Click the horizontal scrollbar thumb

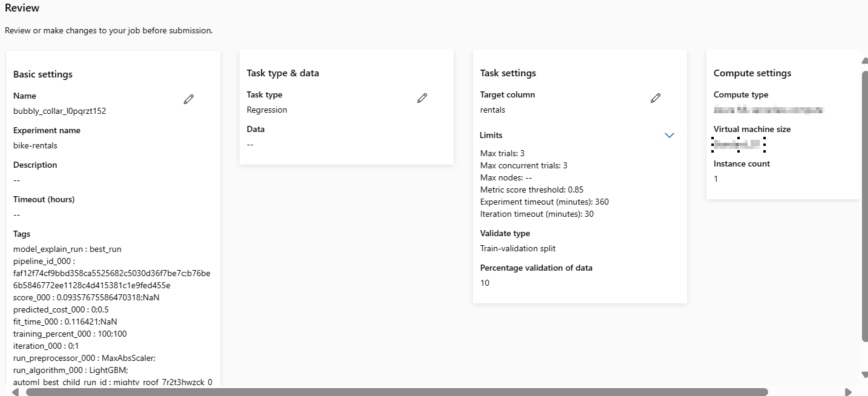[397, 392]
